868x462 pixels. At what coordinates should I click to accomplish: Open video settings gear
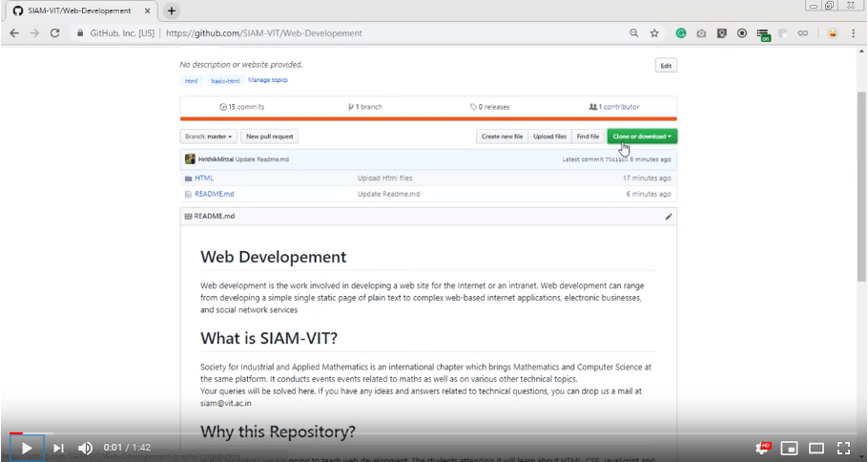(x=763, y=448)
